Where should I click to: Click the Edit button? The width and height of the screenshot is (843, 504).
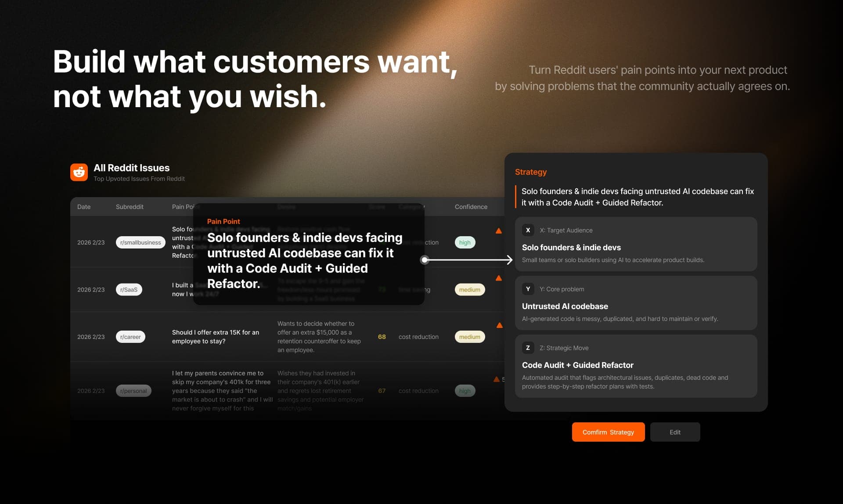pos(675,432)
